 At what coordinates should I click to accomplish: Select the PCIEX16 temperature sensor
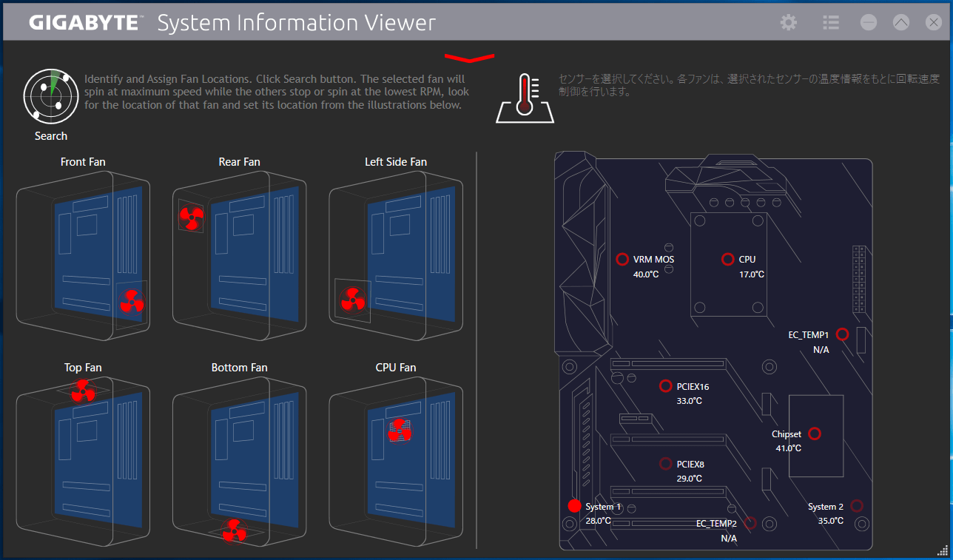(x=665, y=386)
